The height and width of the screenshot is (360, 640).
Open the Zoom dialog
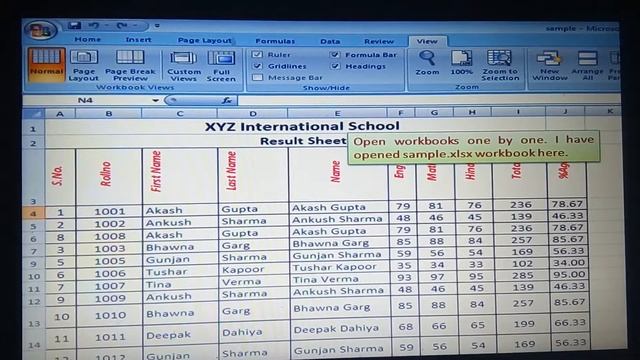coord(427,62)
